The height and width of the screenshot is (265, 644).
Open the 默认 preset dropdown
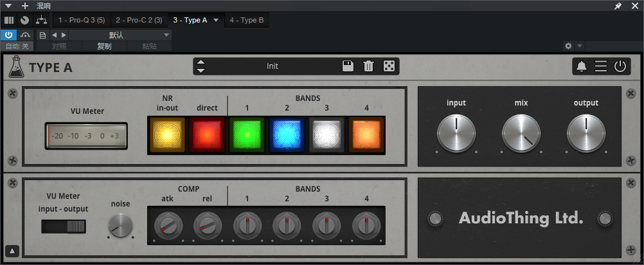click(x=120, y=35)
